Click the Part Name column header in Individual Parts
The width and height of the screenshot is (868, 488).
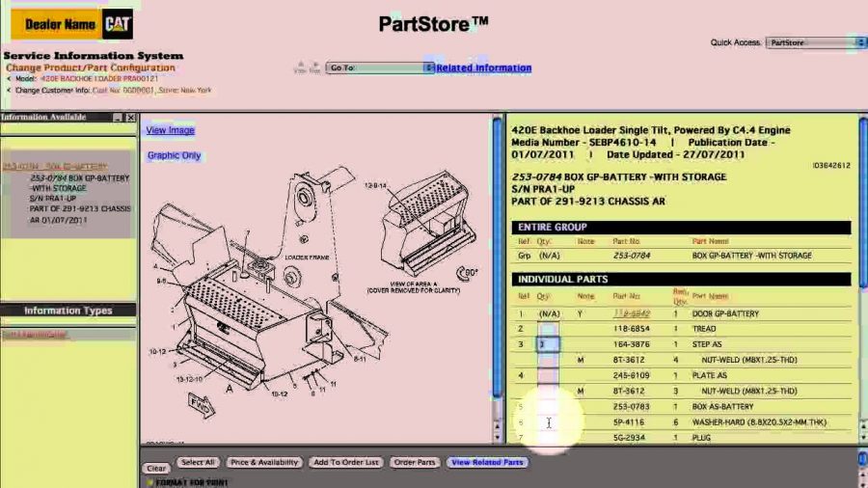point(710,296)
